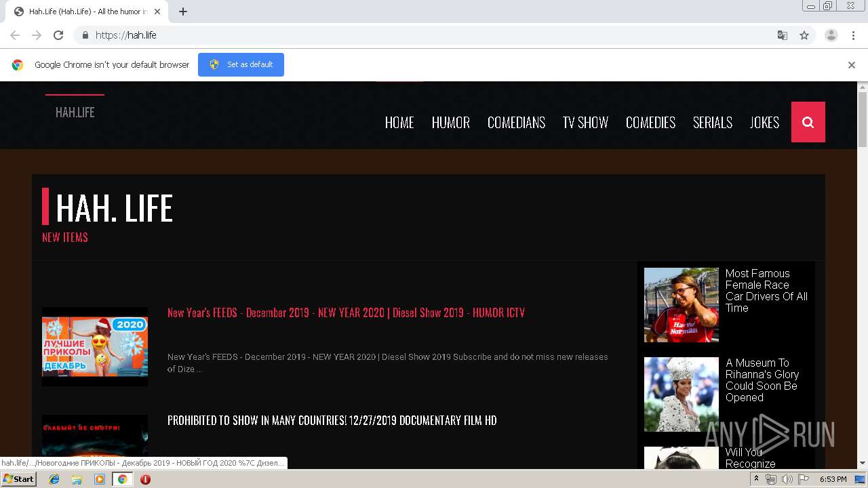Click the Start button
The height and width of the screenshot is (488, 868).
click(18, 479)
